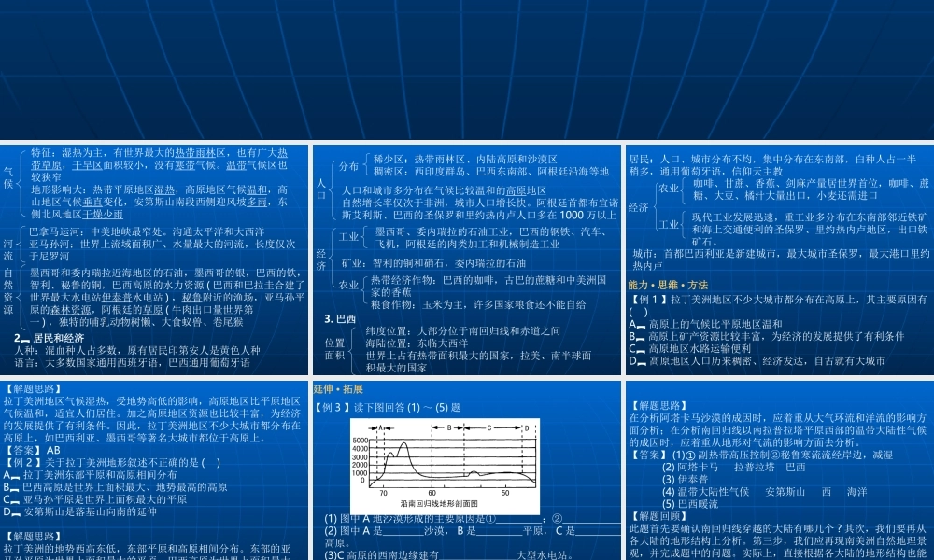Click option D 安第斯山是落基山向南的延伸
The image size is (934, 560).
coord(79,511)
